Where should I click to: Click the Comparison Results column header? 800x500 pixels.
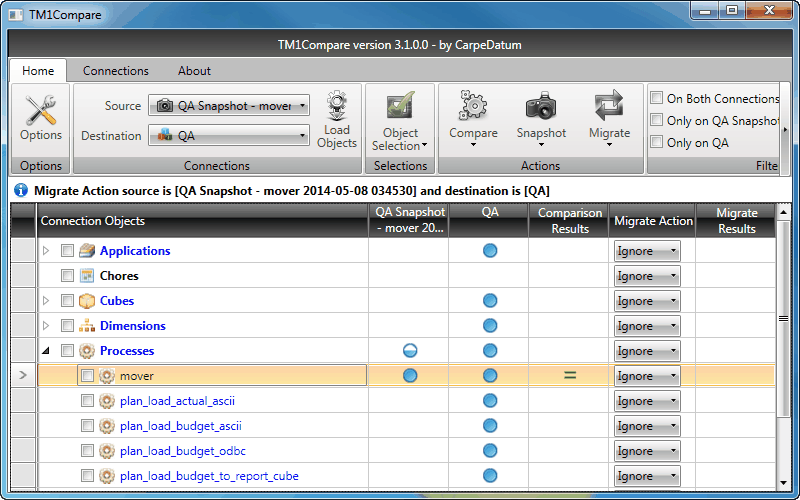point(569,220)
